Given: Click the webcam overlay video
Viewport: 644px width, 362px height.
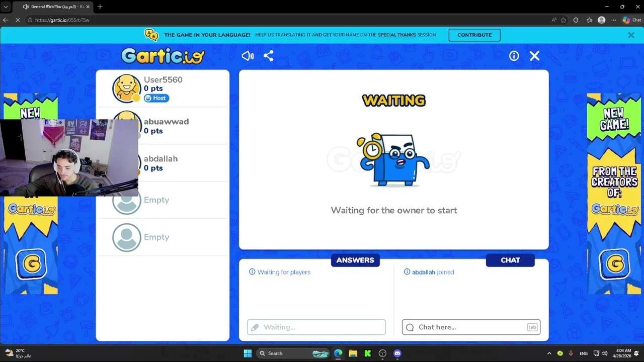Looking at the screenshot, I should (69, 157).
